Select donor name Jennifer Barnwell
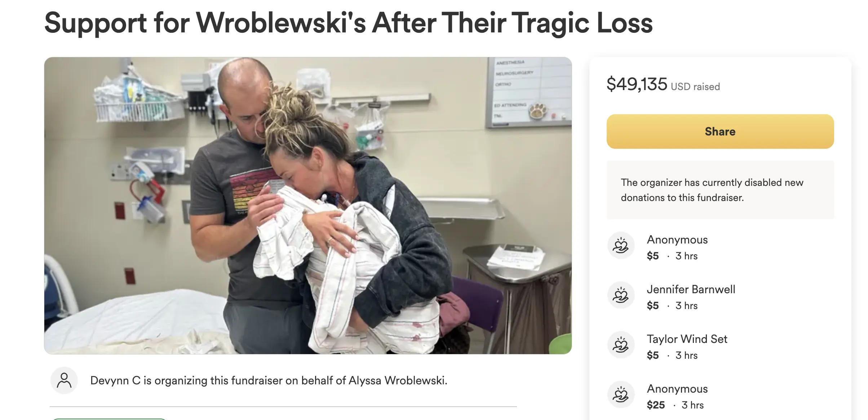This screenshot has width=868, height=420. (691, 289)
